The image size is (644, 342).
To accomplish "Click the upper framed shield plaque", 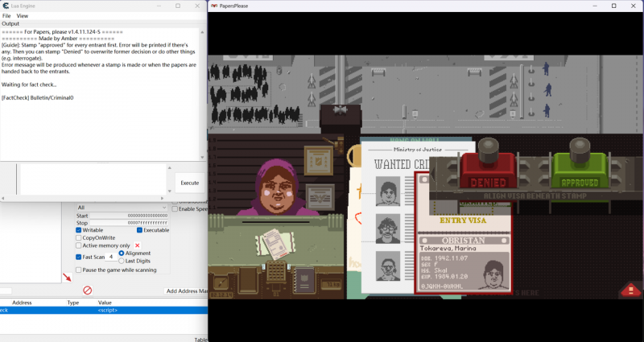I will pyautogui.click(x=319, y=161).
